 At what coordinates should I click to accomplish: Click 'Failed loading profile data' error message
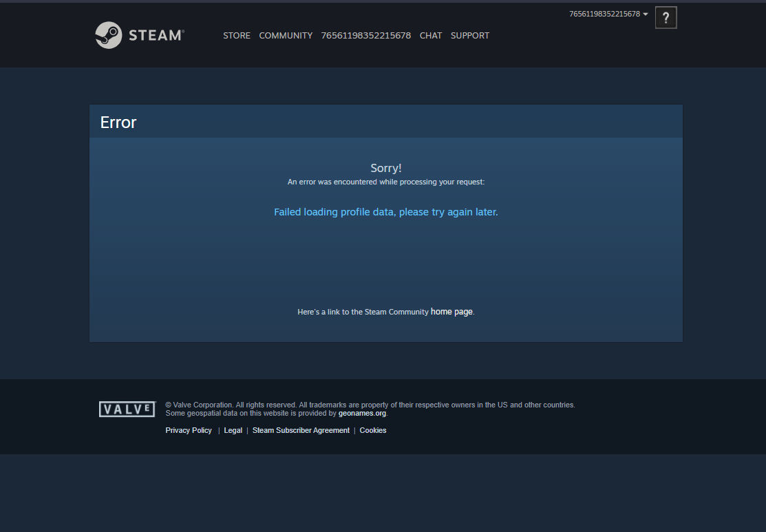386,212
